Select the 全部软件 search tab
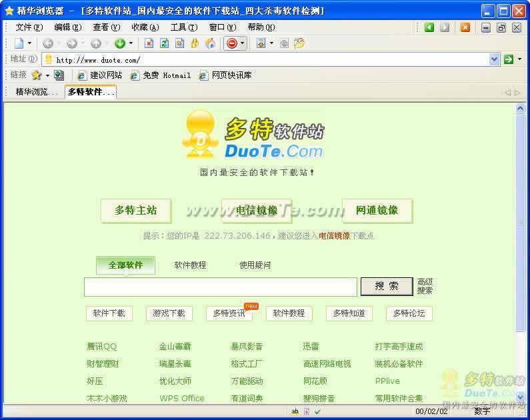 [125, 265]
